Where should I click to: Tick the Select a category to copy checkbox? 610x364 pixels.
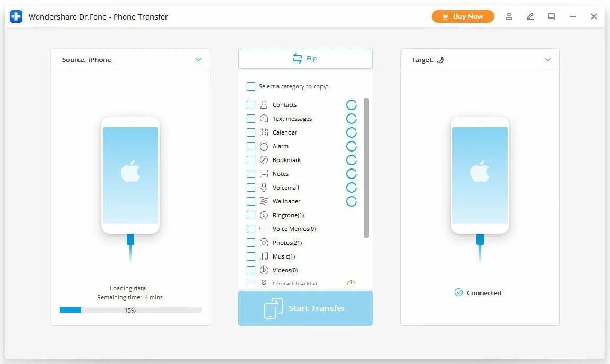tap(251, 86)
